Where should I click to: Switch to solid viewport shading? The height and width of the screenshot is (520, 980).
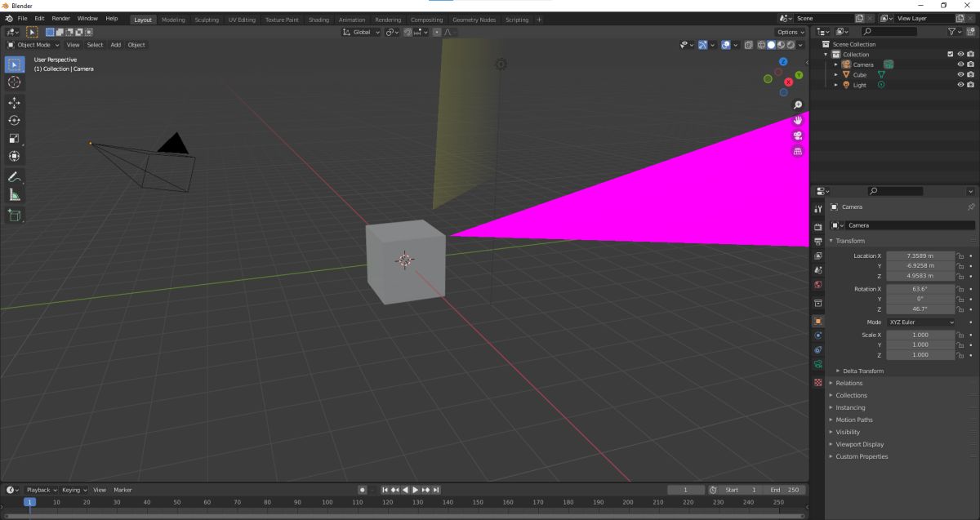[x=771, y=45]
